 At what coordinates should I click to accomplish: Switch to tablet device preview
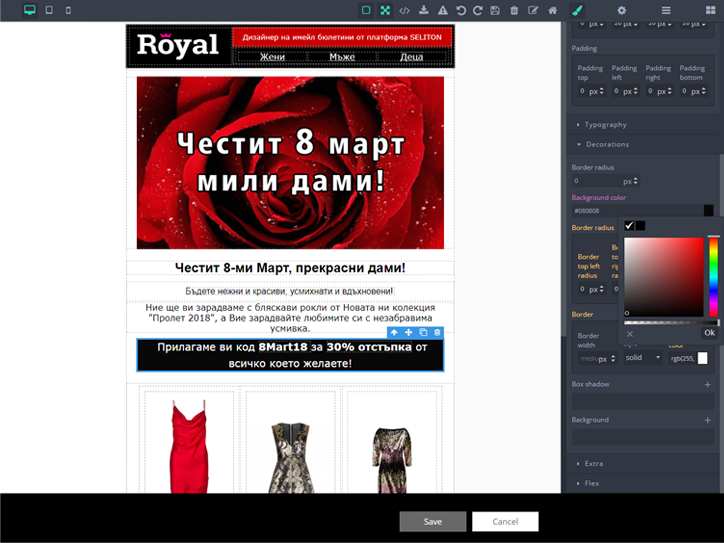click(x=49, y=10)
